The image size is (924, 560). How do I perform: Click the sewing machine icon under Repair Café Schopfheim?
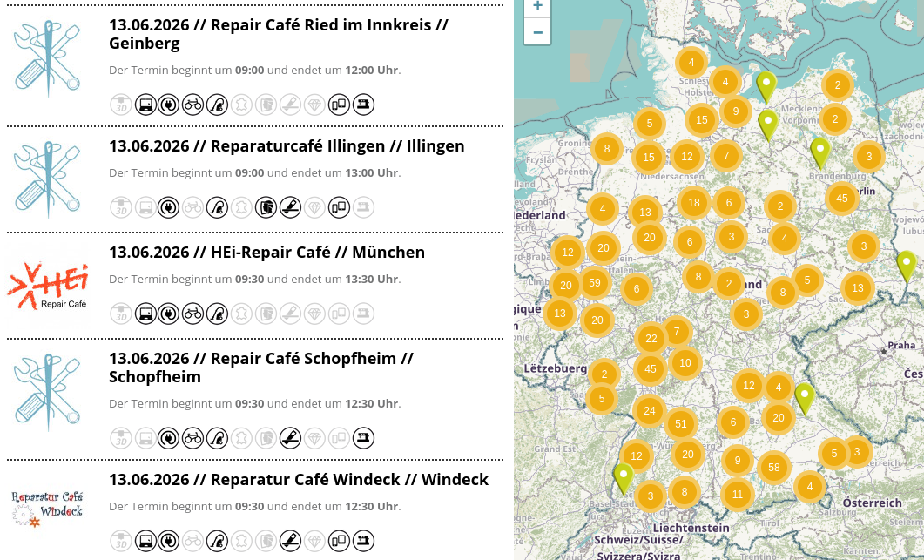tap(363, 438)
